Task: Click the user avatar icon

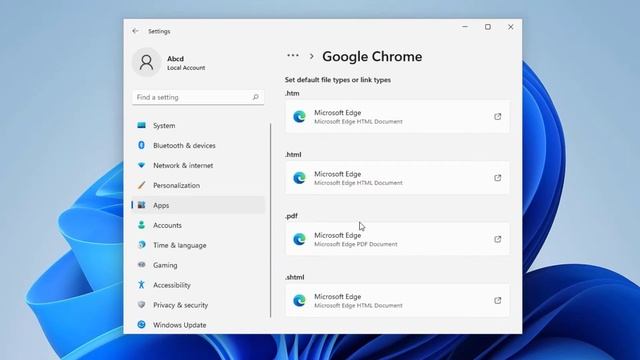Action: coord(147,62)
